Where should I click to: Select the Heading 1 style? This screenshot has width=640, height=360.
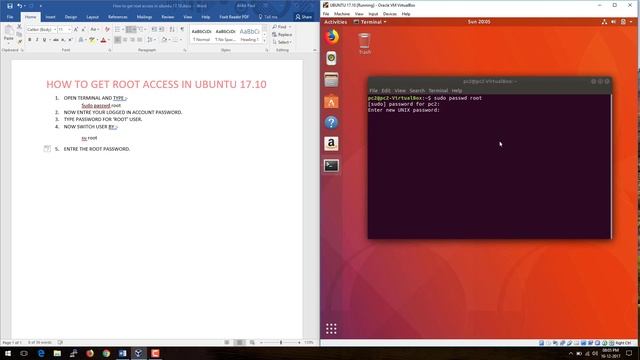249,35
